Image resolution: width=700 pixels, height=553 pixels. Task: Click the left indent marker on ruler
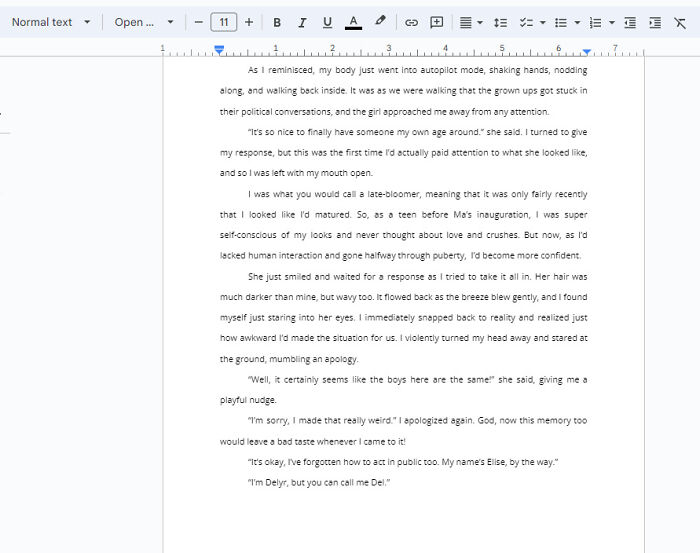219,50
